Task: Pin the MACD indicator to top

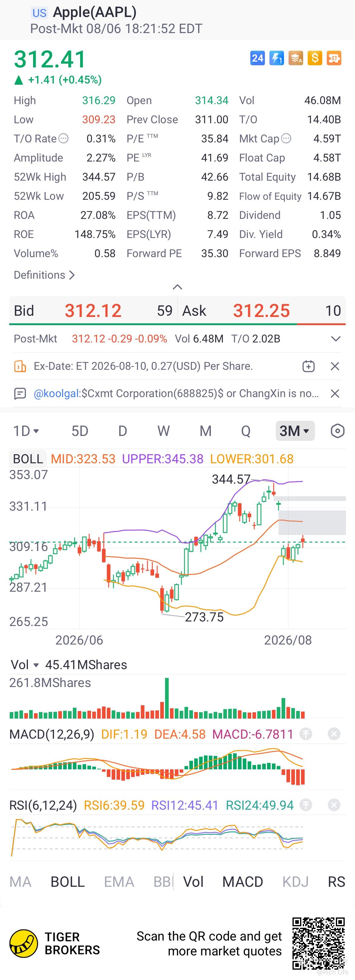Action: pyautogui.click(x=306, y=734)
